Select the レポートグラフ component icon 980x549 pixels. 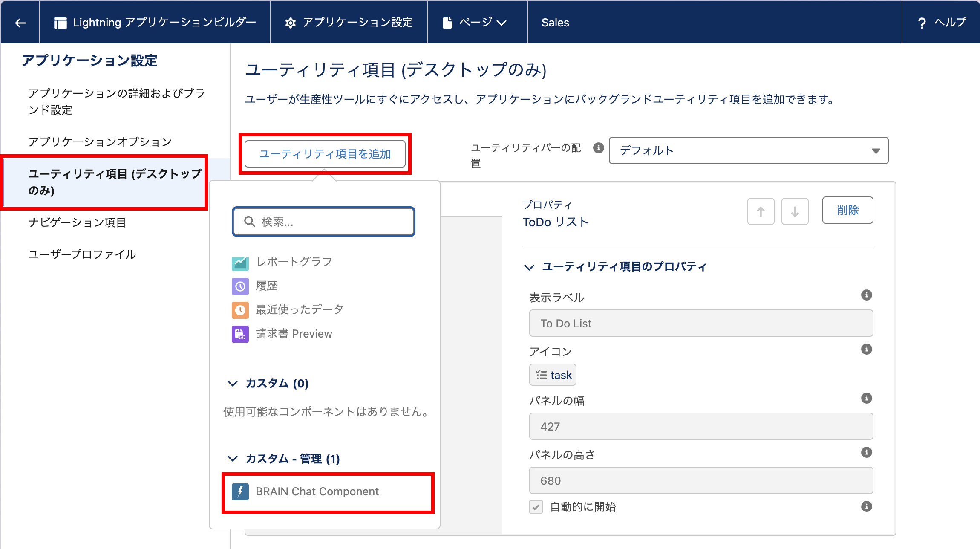[x=240, y=262]
